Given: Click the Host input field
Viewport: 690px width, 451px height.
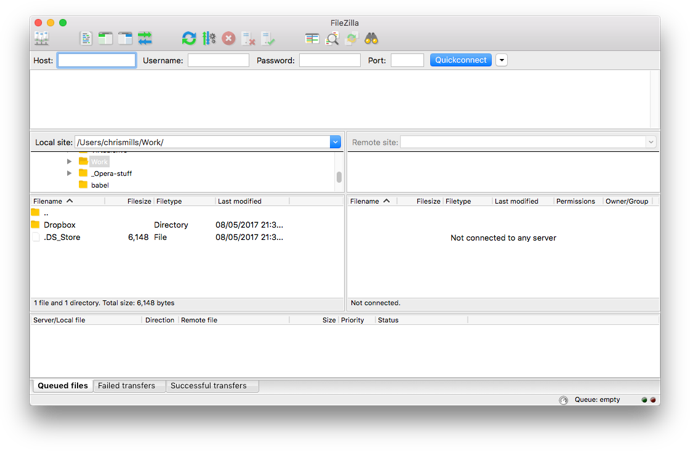Looking at the screenshot, I should 97,60.
